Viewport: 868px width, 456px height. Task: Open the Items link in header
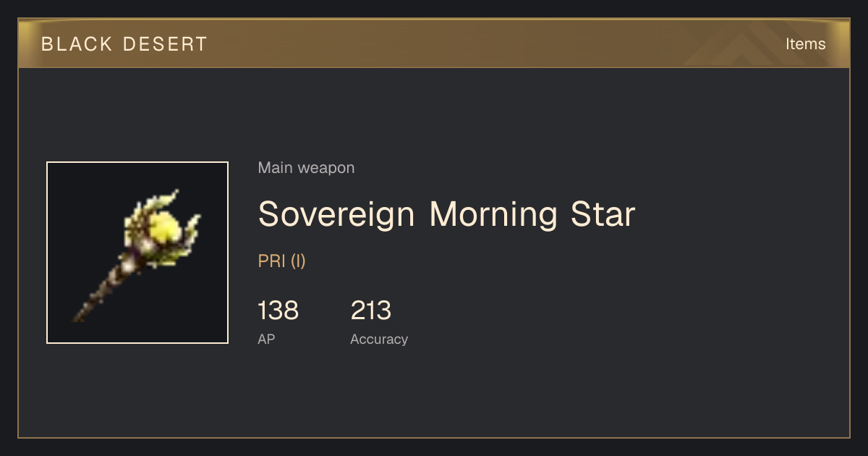coord(805,44)
